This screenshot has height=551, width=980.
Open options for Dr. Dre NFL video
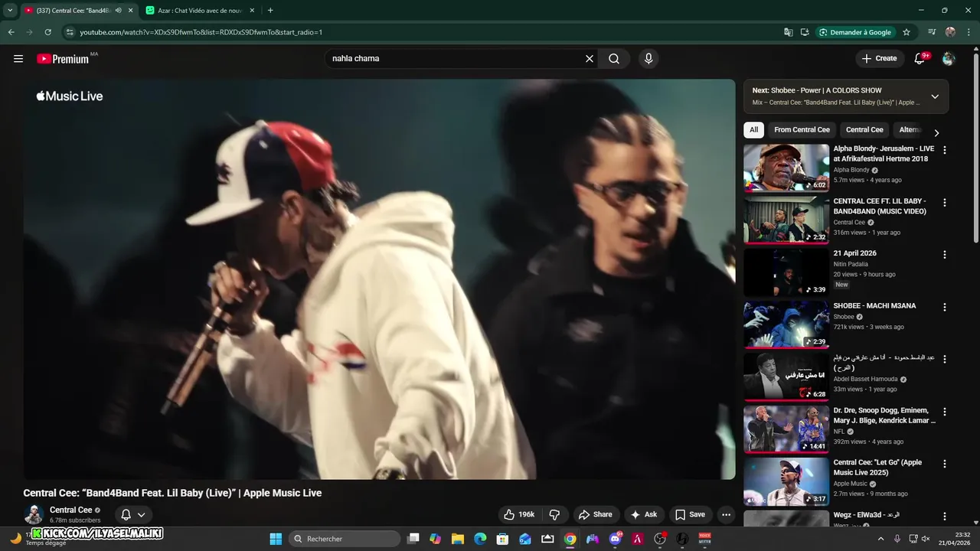point(945,412)
